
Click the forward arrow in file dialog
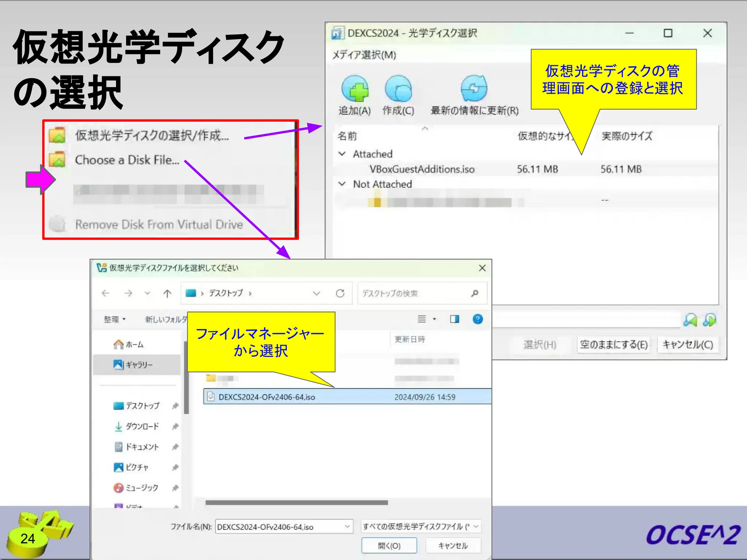point(128,293)
